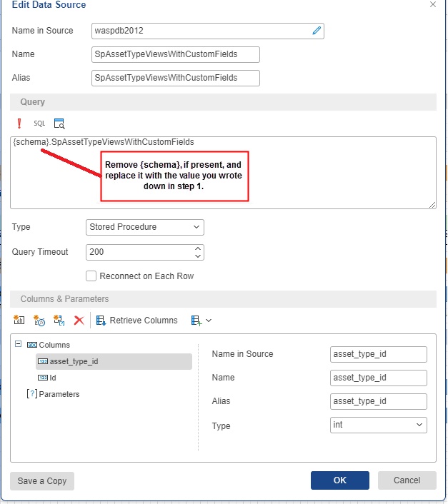Open the query preview window icon
Viewport: 448px width, 504px height.
coord(59,124)
